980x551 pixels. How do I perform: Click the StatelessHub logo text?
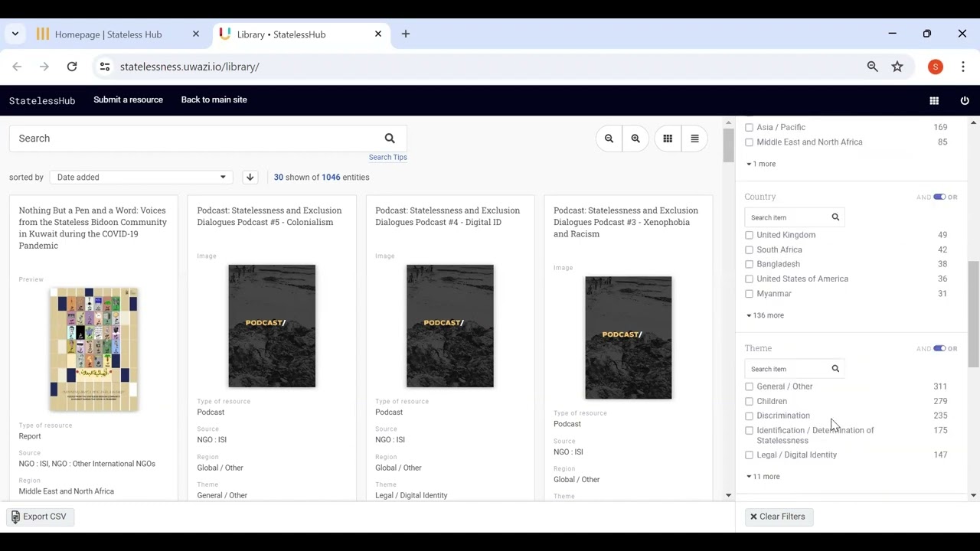42,100
